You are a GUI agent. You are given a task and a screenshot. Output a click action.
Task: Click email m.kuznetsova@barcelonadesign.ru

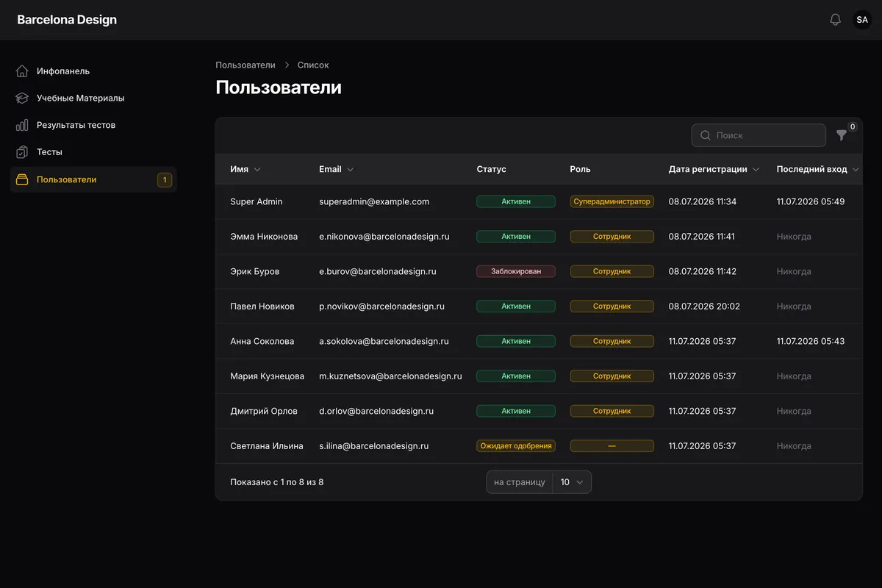[x=390, y=376]
